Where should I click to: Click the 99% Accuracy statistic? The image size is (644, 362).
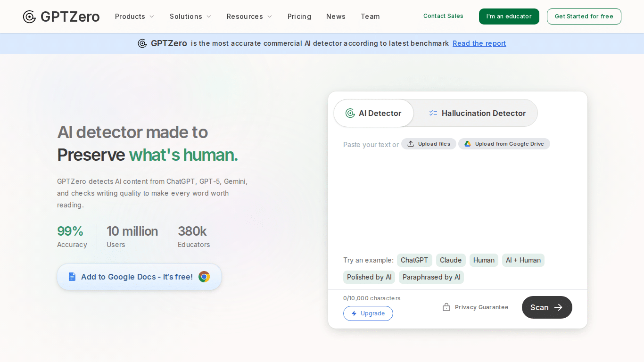click(x=72, y=237)
